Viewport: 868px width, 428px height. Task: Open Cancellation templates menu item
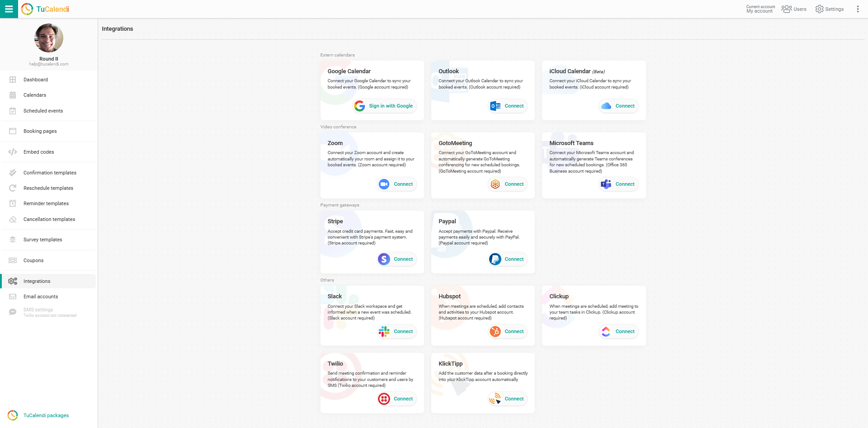click(x=49, y=219)
